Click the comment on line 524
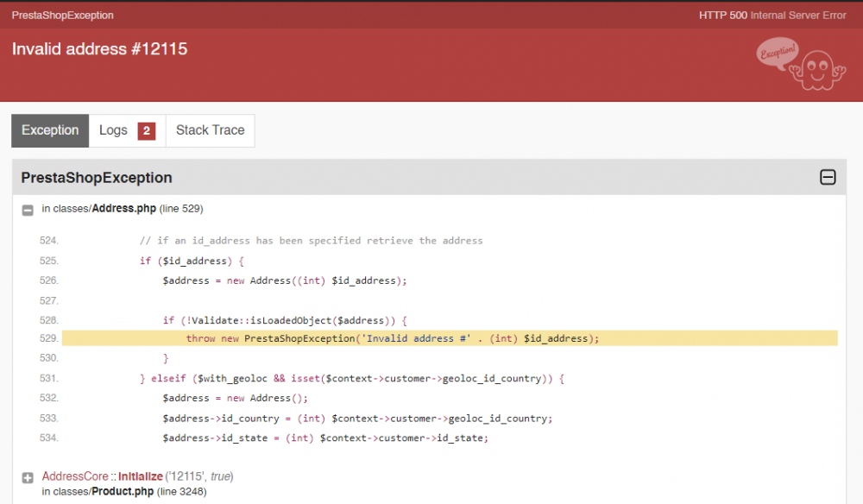863x504 pixels. (x=311, y=241)
